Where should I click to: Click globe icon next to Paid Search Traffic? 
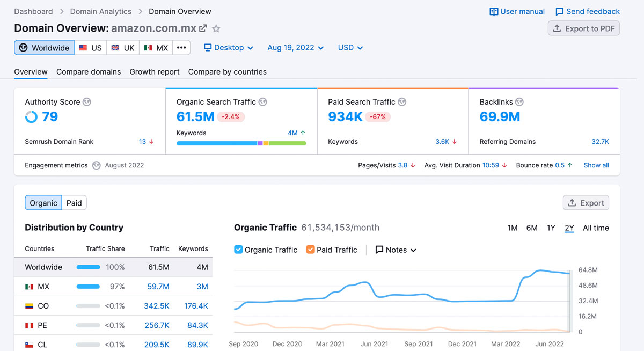tap(402, 101)
